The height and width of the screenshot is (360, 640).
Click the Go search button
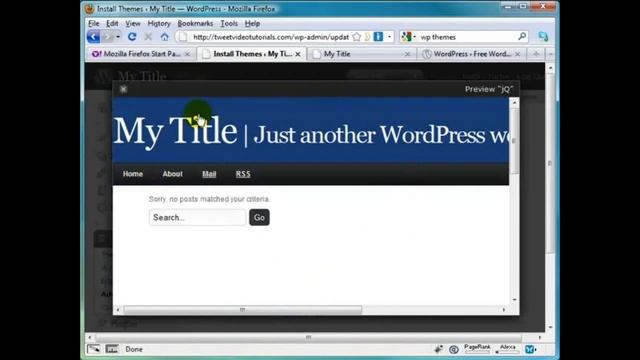pos(259,218)
